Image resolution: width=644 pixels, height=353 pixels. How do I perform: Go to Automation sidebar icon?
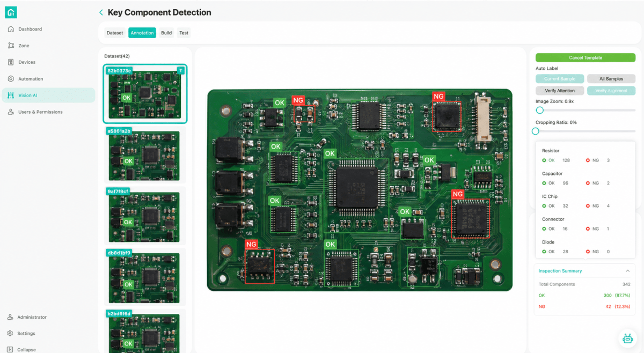coord(11,79)
